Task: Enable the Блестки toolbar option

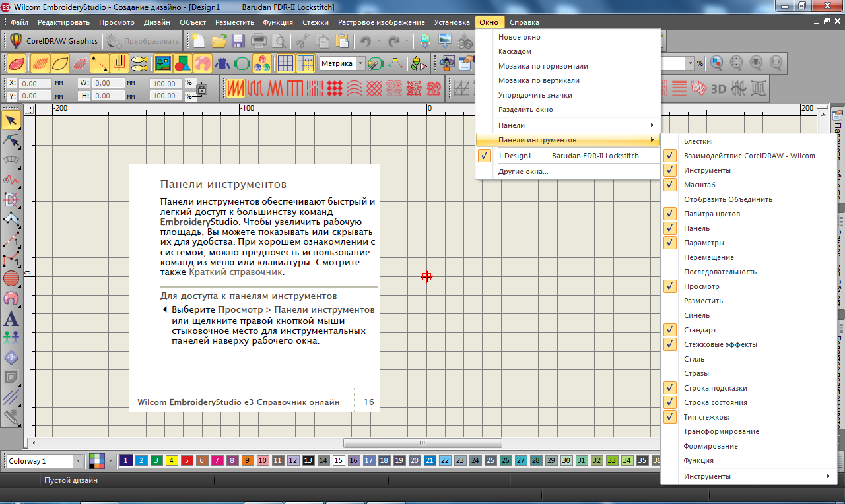Action: tap(698, 141)
